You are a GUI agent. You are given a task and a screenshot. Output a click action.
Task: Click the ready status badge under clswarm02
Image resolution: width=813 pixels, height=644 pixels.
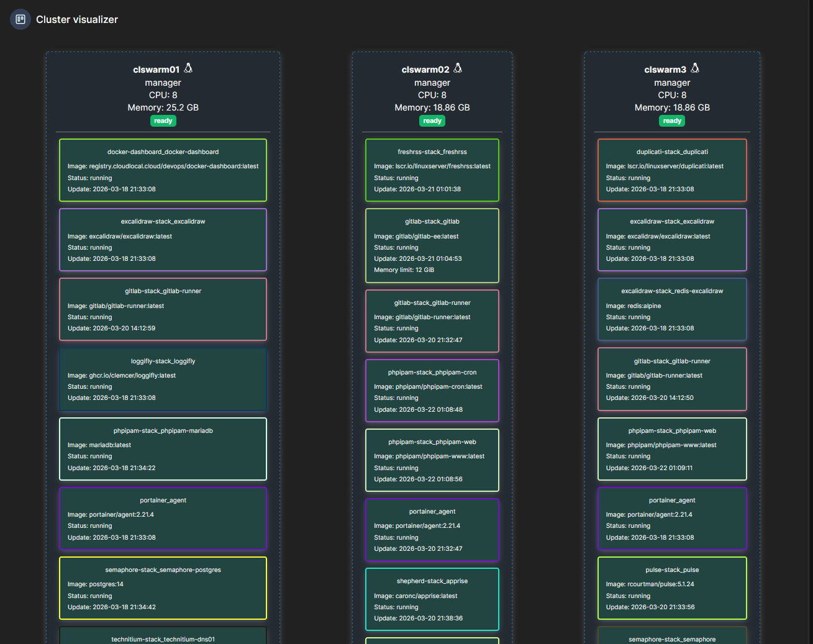point(432,121)
